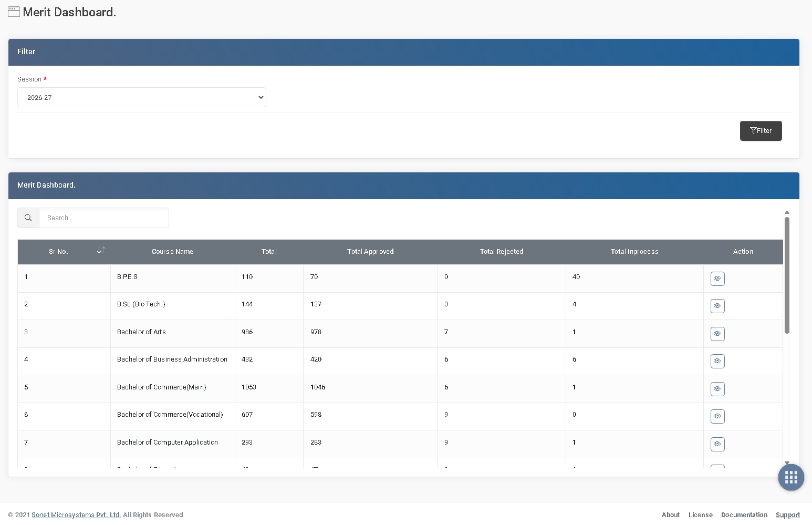Click the Merit Dashboard panel header

click(404, 186)
